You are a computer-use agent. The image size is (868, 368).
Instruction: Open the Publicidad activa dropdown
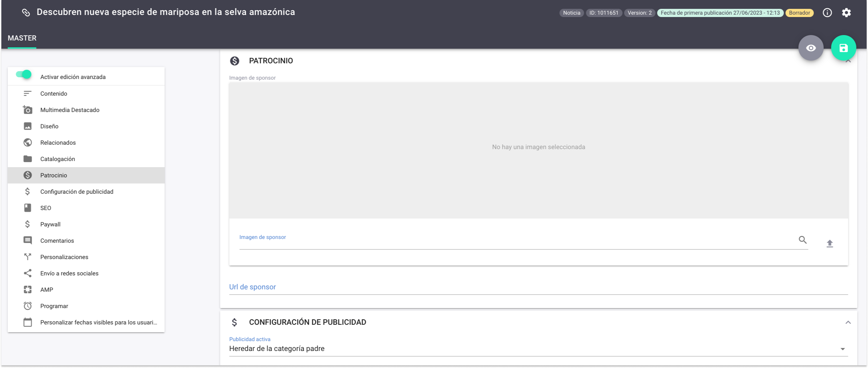pos(539,348)
